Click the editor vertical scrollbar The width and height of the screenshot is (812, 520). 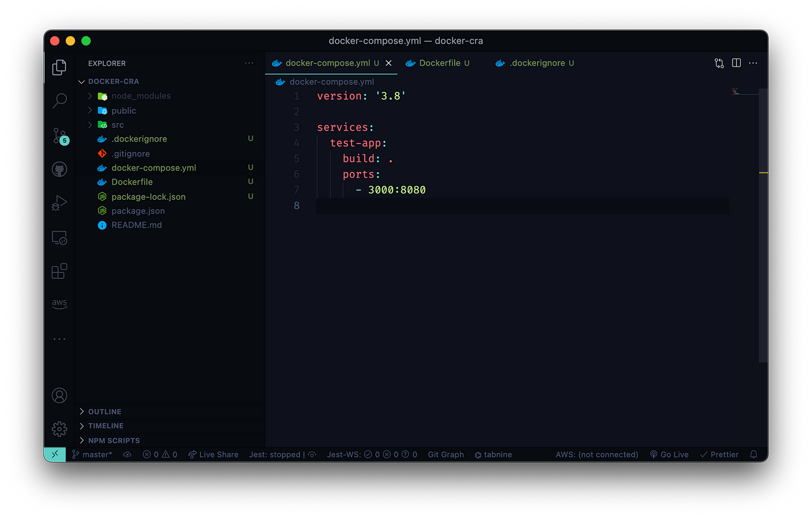click(763, 225)
